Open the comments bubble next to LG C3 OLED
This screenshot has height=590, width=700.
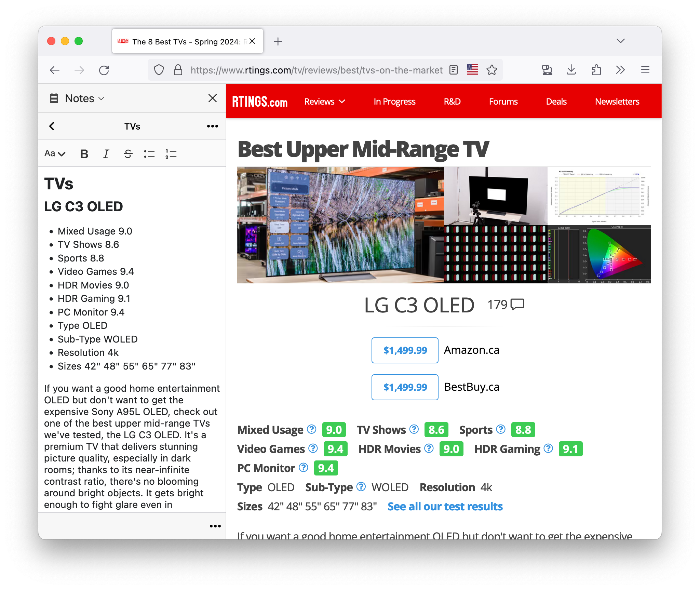pos(517,304)
